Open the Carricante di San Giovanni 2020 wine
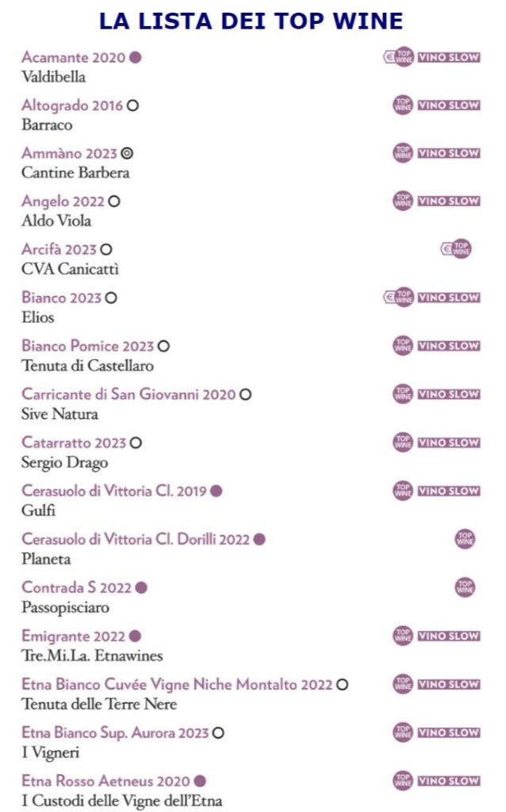506x812 pixels. 128,394
